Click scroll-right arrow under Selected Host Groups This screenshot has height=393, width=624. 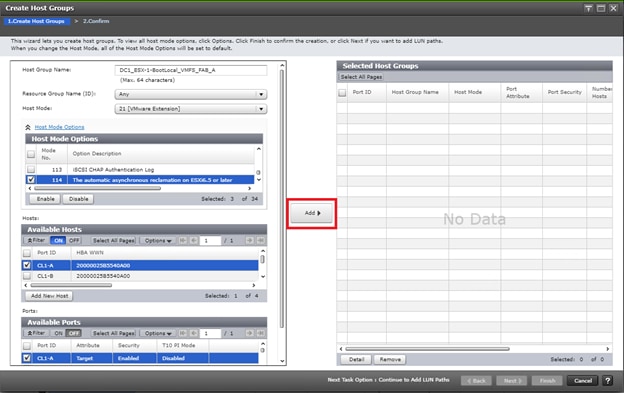coord(608,349)
